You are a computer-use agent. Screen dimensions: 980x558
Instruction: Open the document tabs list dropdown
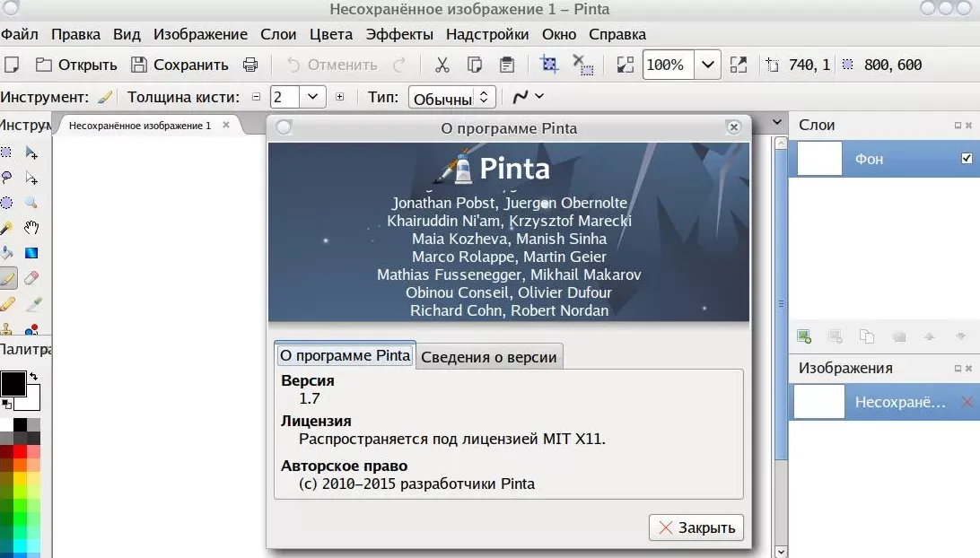pyautogui.click(x=777, y=123)
